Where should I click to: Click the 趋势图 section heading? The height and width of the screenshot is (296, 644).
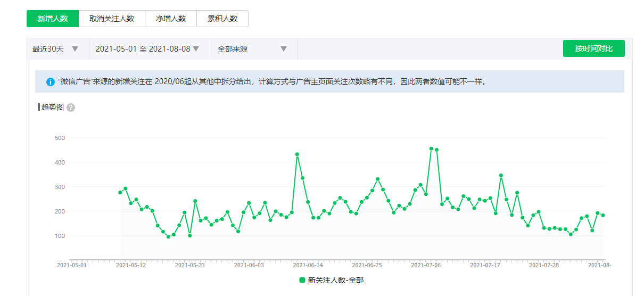click(53, 108)
